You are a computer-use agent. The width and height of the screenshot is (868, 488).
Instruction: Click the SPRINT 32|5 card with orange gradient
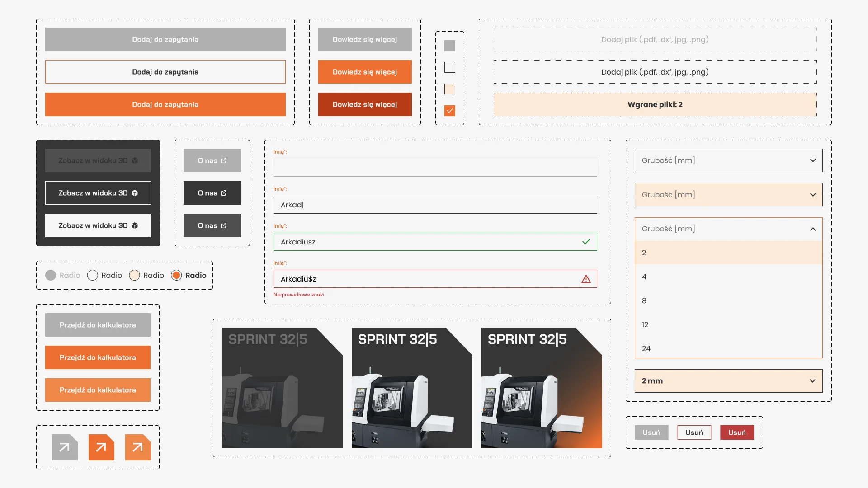pyautogui.click(x=542, y=388)
